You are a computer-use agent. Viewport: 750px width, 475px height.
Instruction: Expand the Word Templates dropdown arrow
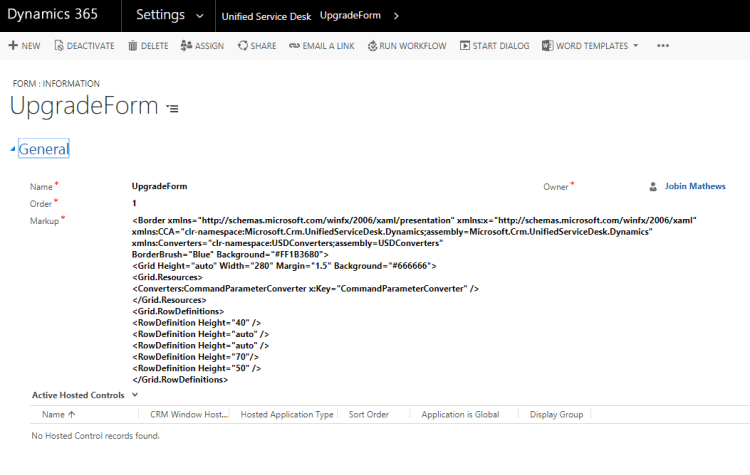click(636, 45)
